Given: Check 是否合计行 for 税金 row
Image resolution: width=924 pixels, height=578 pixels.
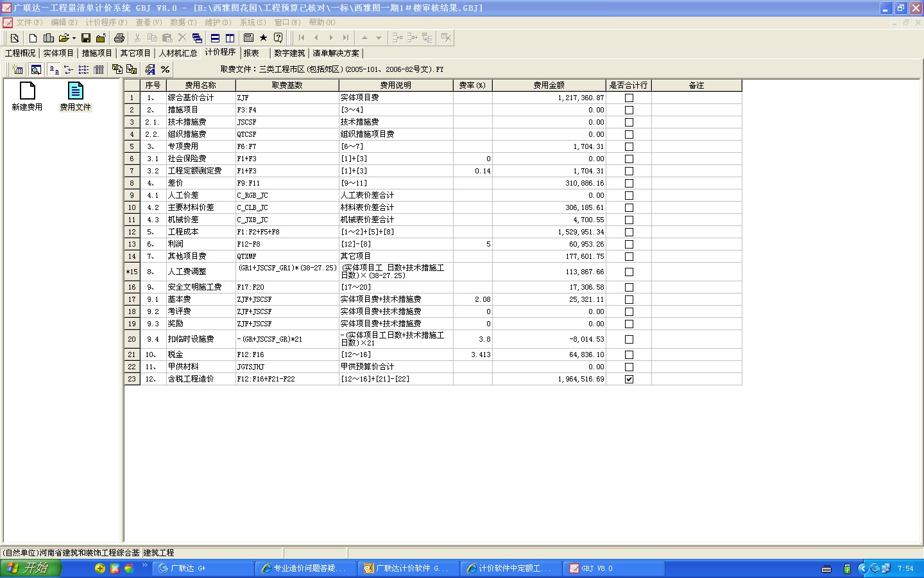Looking at the screenshot, I should 629,355.
